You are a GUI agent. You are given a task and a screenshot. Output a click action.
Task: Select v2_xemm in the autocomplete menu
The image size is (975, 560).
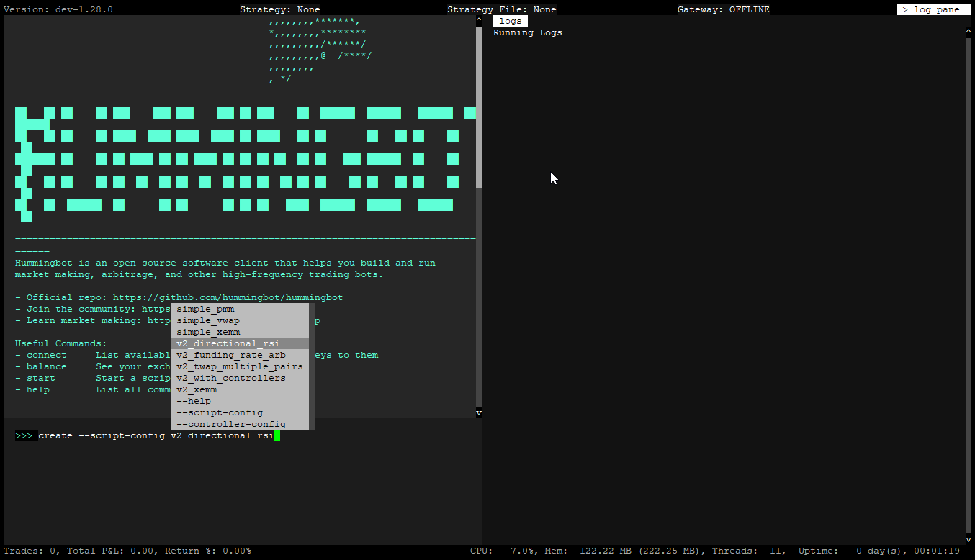(197, 389)
